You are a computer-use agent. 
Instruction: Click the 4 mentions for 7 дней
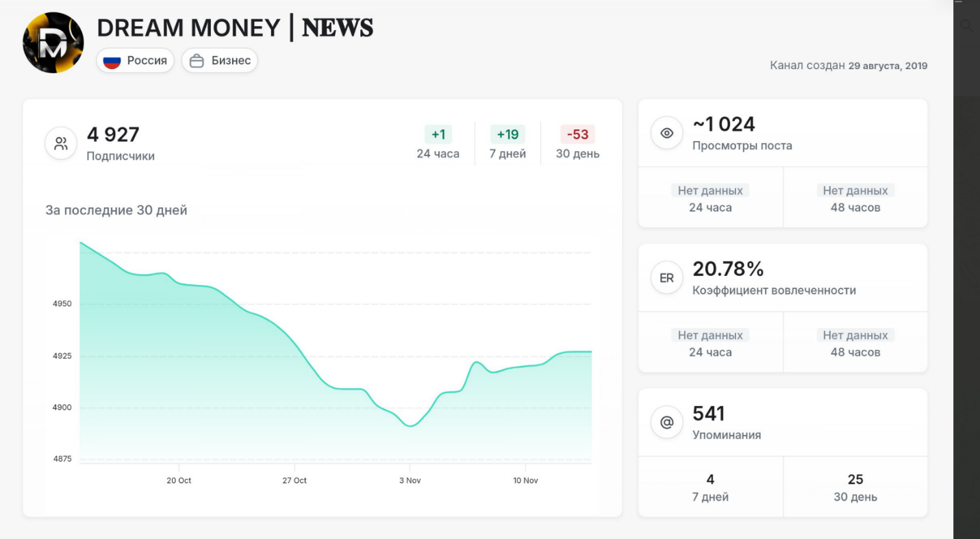tap(710, 487)
